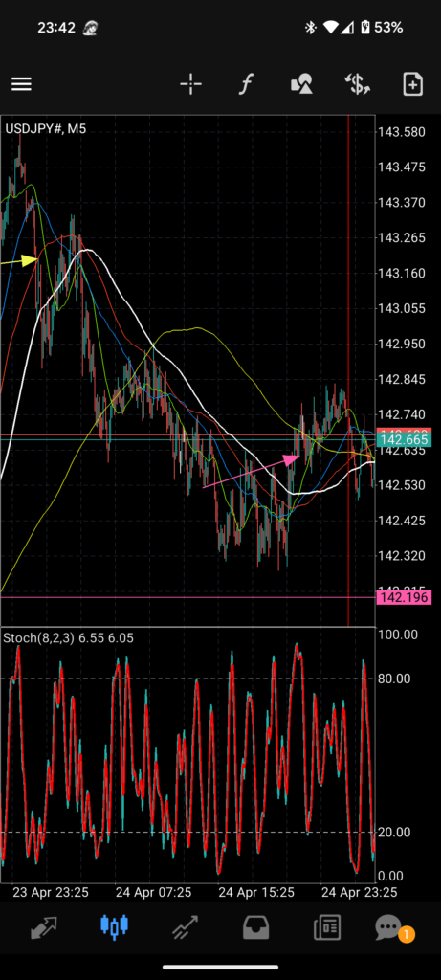Tap the Bluetooth status icon
The height and width of the screenshot is (980, 441).
pyautogui.click(x=311, y=28)
